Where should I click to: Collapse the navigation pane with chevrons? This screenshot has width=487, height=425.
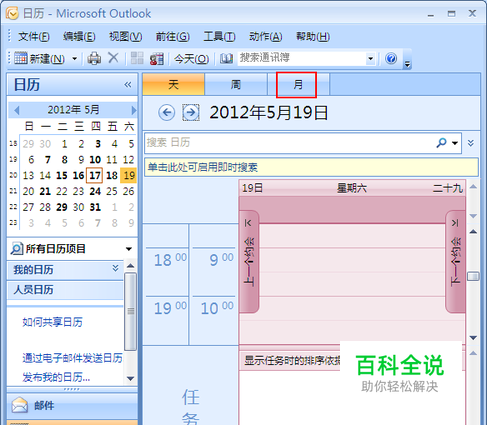(x=128, y=84)
